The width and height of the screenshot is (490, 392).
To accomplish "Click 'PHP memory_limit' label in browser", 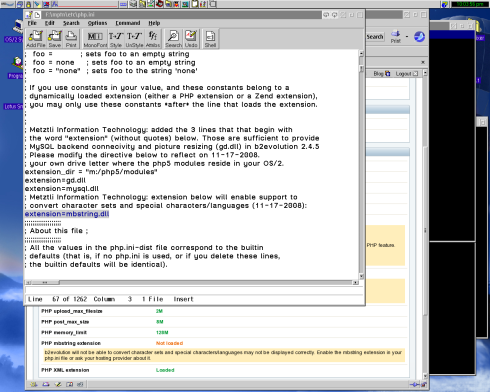I will (64, 332).
